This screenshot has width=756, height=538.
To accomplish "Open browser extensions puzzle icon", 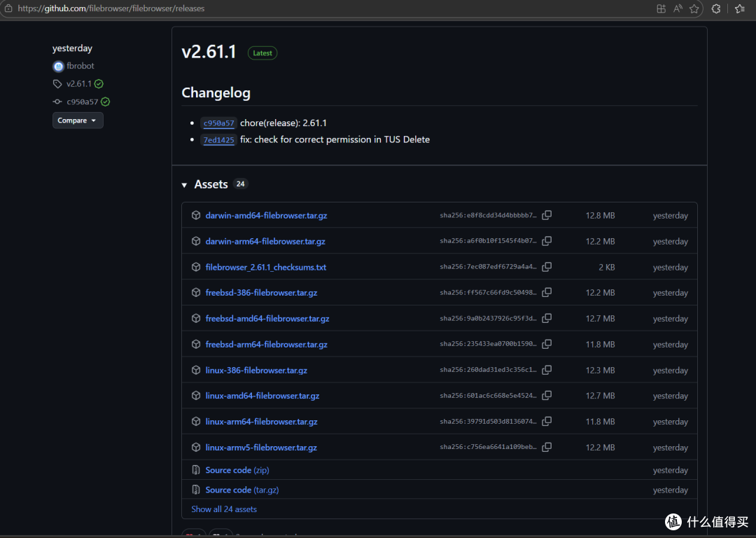I will tap(716, 8).
